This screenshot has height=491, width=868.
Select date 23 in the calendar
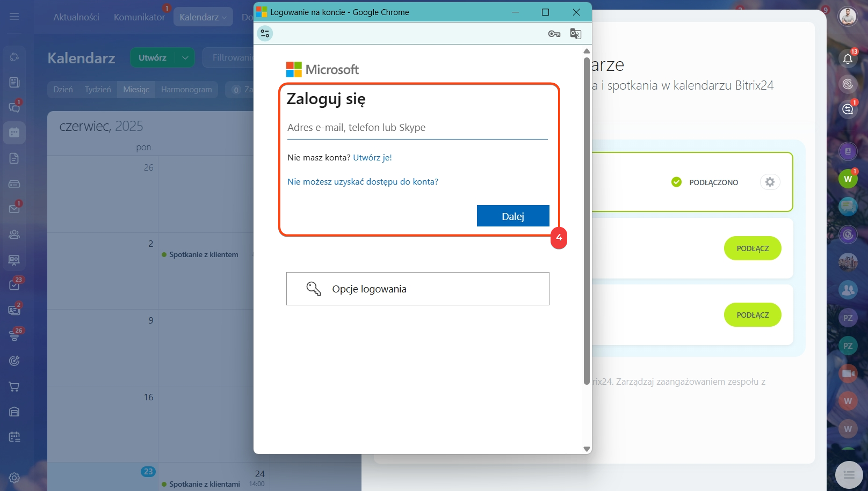148,472
